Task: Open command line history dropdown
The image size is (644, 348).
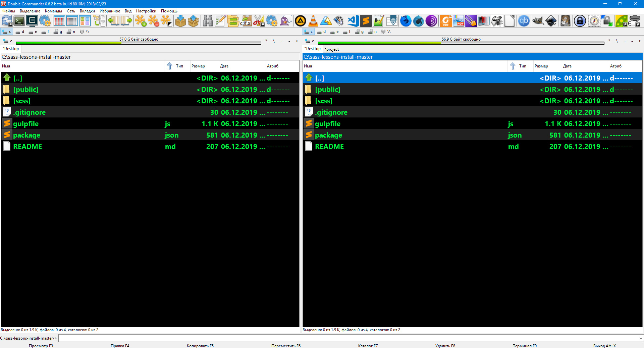Action: point(641,338)
